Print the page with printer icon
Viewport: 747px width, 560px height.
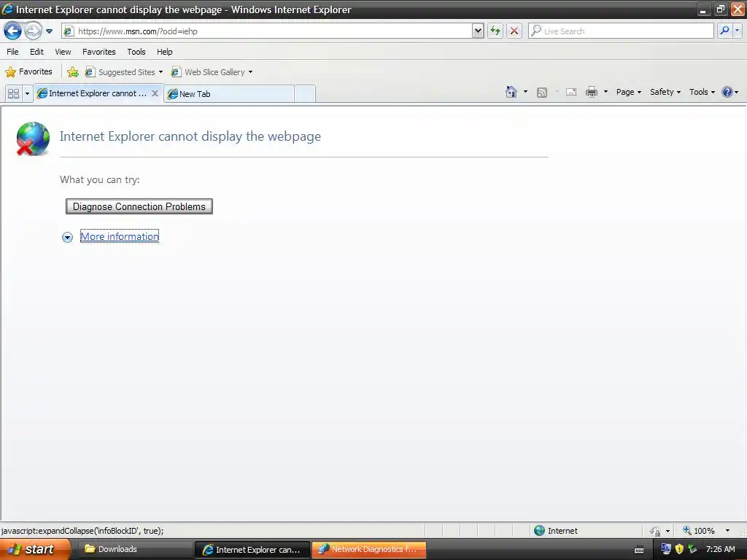591,93
